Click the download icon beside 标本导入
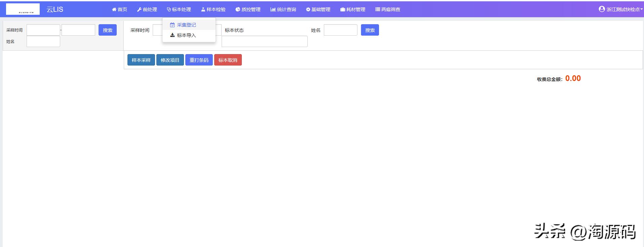Viewport: 644px width, 247px height. click(172, 35)
